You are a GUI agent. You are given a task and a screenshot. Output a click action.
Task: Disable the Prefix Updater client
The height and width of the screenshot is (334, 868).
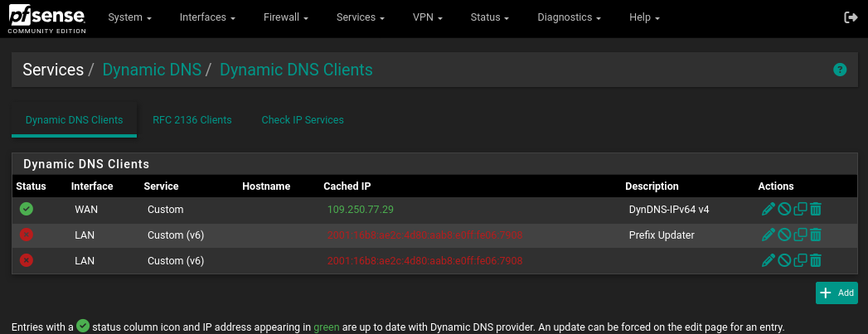[x=783, y=235]
